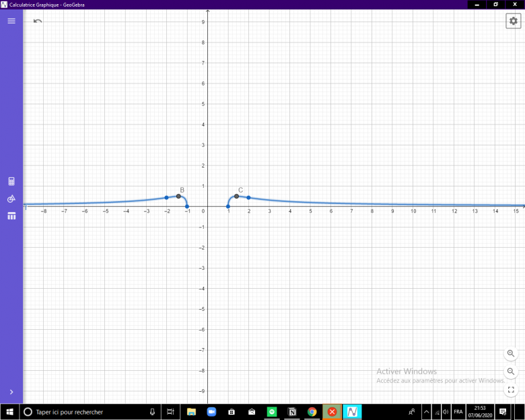Image resolution: width=525 pixels, height=420 pixels.
Task: Open Spotify from the taskbar
Action: pos(272,411)
